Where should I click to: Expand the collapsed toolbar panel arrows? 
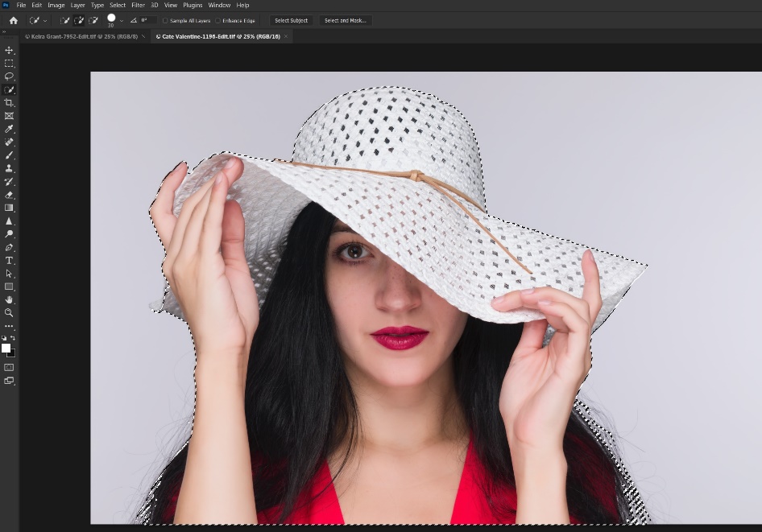click(x=5, y=31)
